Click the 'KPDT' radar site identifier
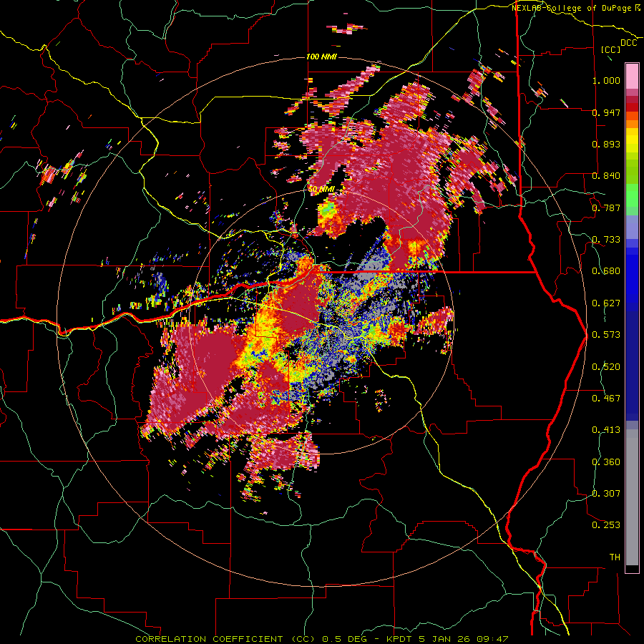The image size is (644, 644). tap(400, 639)
